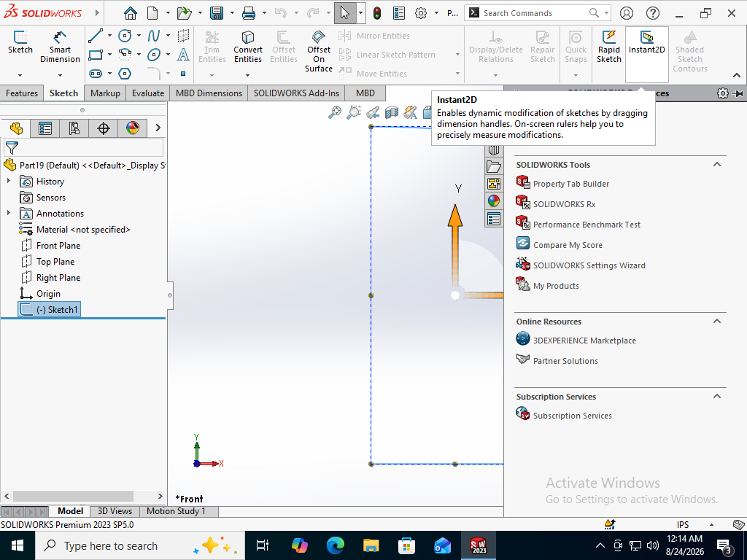Switch to PropertyManager tab icon

tap(45, 128)
